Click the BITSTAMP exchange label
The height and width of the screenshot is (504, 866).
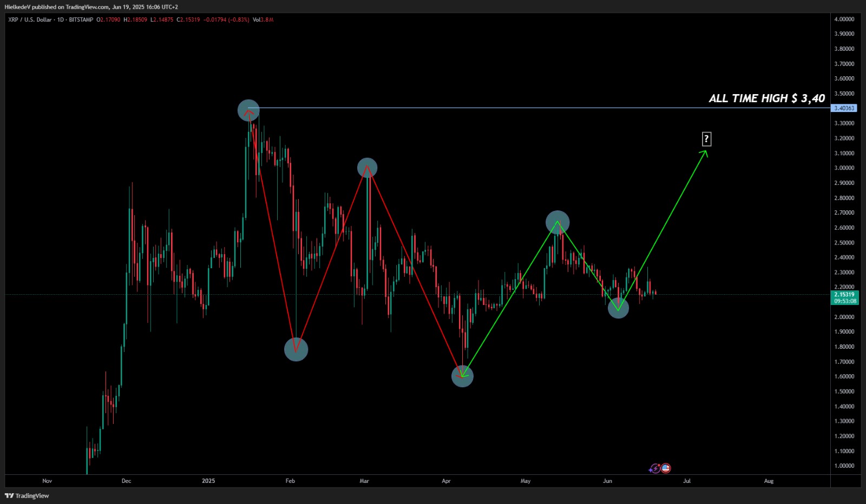point(81,19)
